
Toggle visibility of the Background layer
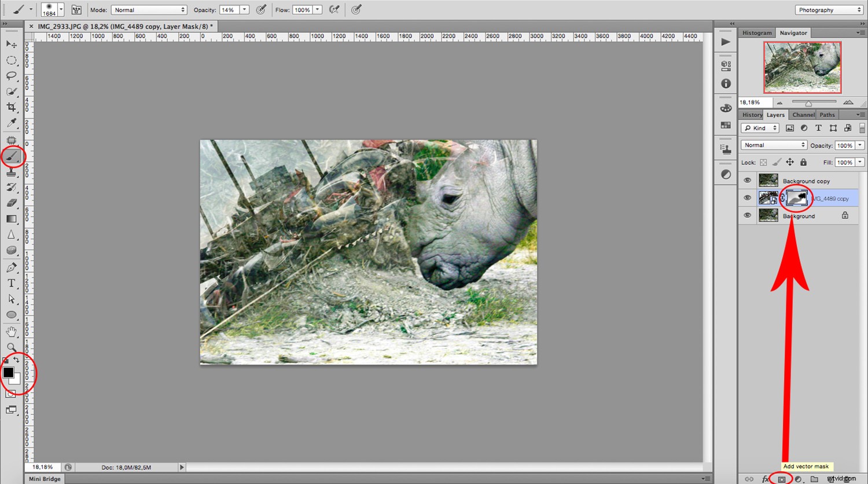747,215
